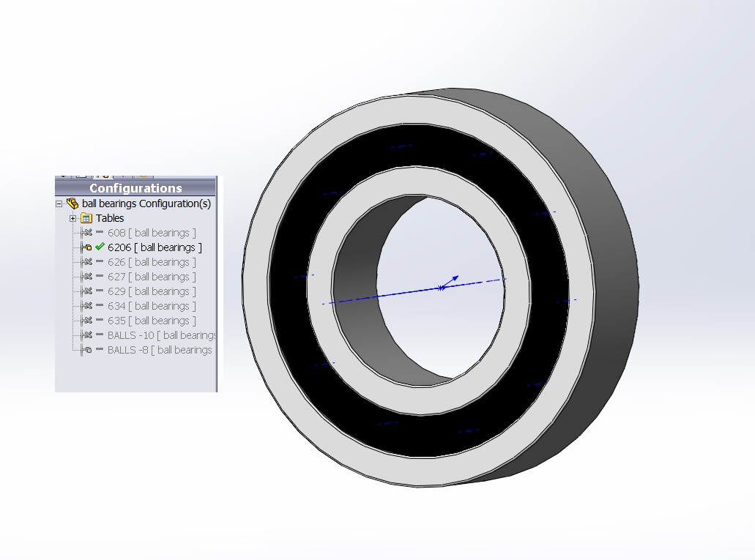
Task: Click the Configurations panel header
Action: 135,188
